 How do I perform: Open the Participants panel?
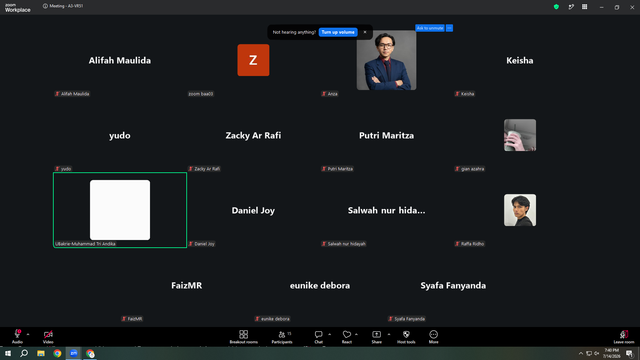[x=282, y=337]
